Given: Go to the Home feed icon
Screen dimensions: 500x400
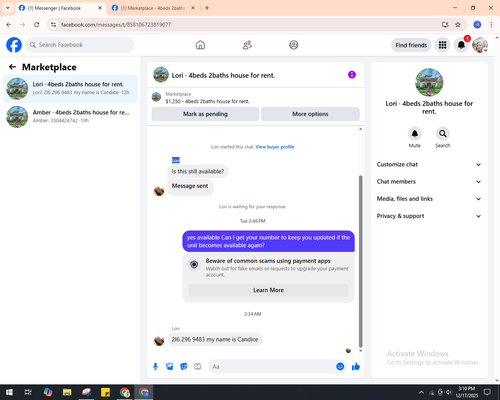Looking at the screenshot, I should click(200, 45).
